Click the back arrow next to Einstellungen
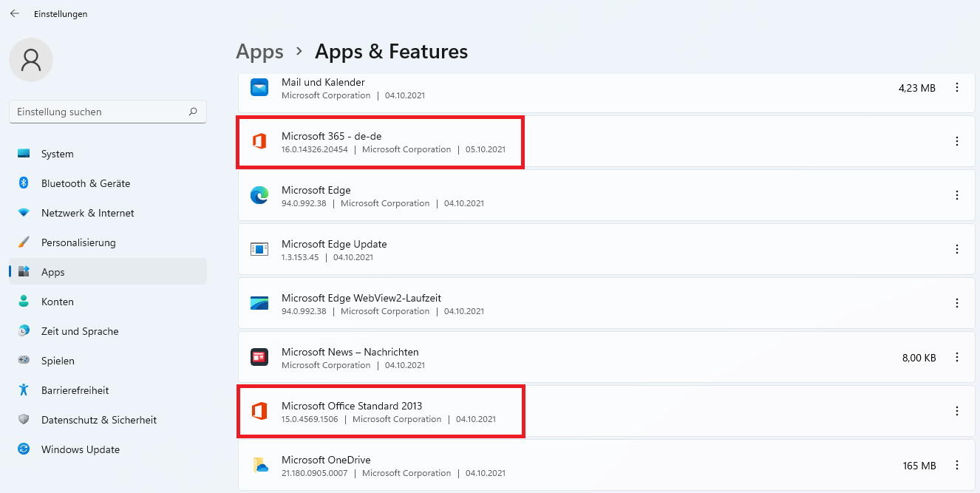This screenshot has width=980, height=493. [x=15, y=13]
